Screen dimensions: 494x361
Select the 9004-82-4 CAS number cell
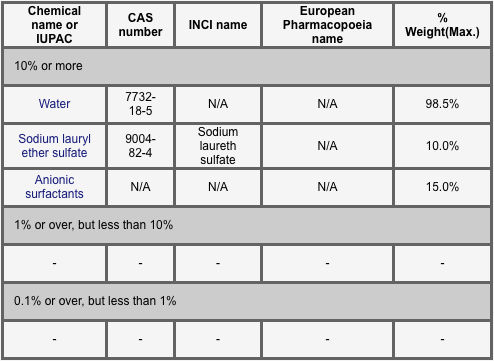[140, 146]
